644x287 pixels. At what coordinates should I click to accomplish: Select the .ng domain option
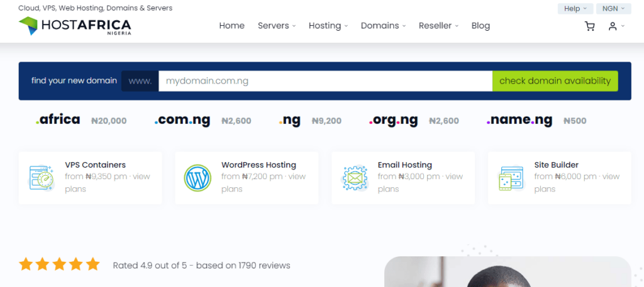tap(290, 120)
